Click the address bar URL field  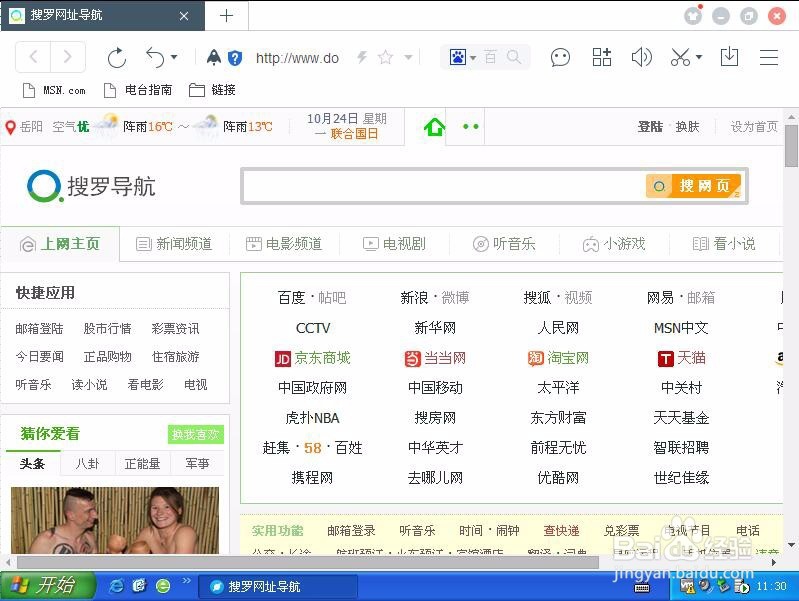pos(297,58)
